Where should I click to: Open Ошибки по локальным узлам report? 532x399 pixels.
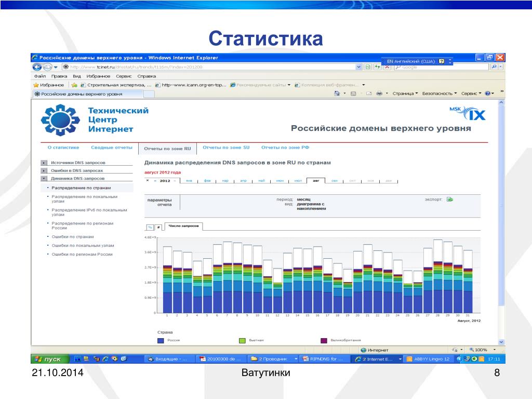tap(83, 246)
